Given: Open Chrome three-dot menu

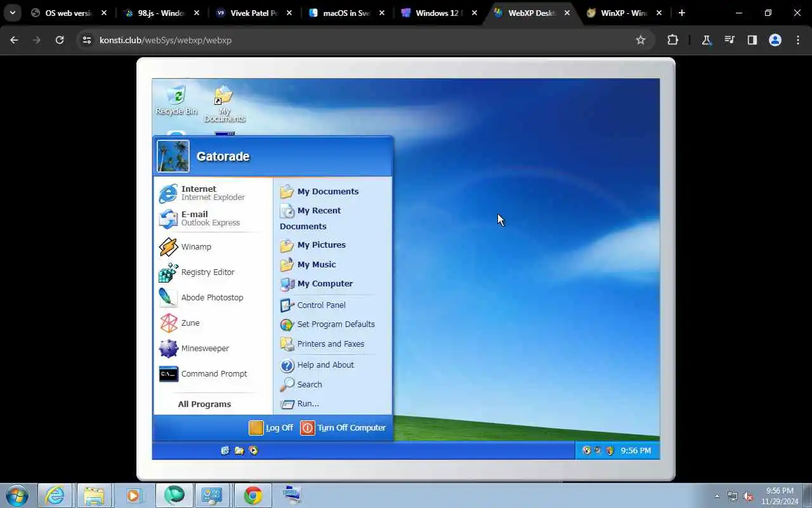Looking at the screenshot, I should pyautogui.click(x=798, y=40).
